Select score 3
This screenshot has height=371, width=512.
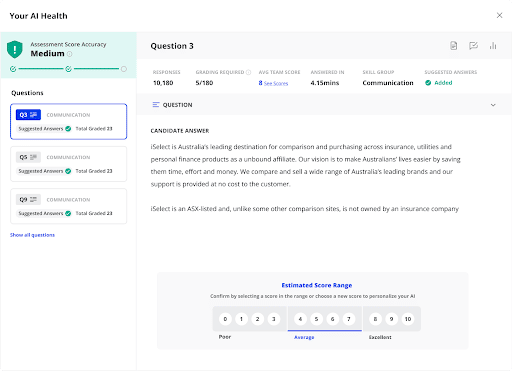point(274,319)
